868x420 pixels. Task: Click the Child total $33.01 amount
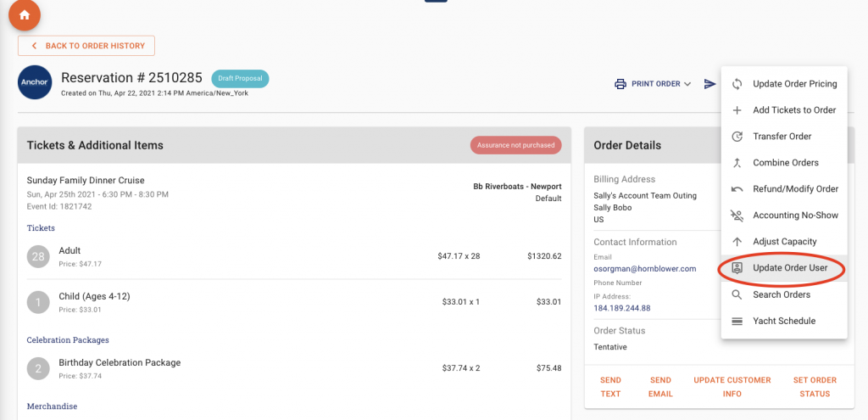(549, 302)
